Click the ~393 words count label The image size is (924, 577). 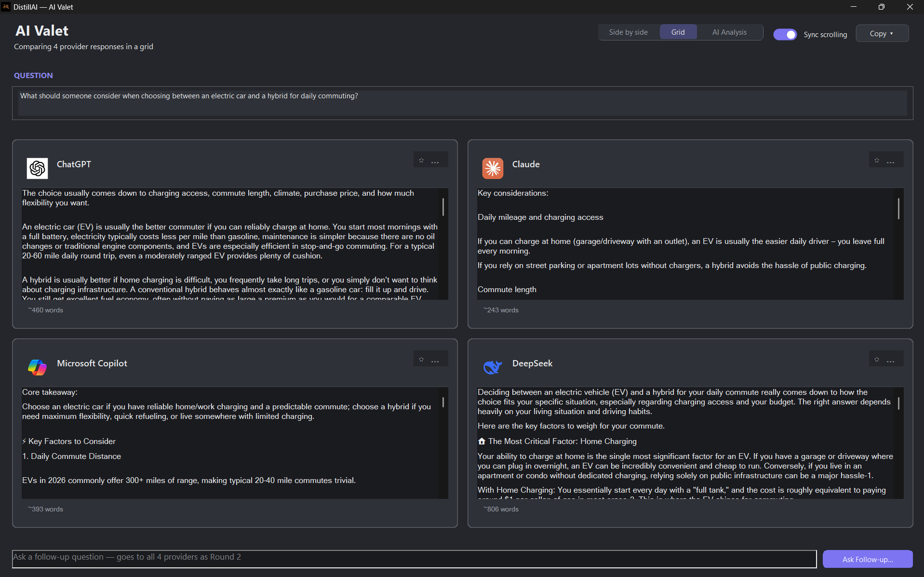45,509
